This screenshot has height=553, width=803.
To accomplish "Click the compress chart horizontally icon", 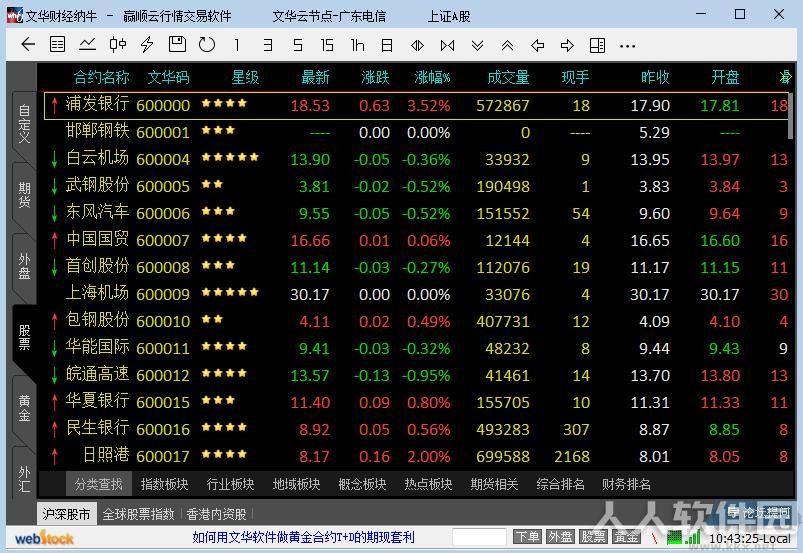I will coord(447,45).
